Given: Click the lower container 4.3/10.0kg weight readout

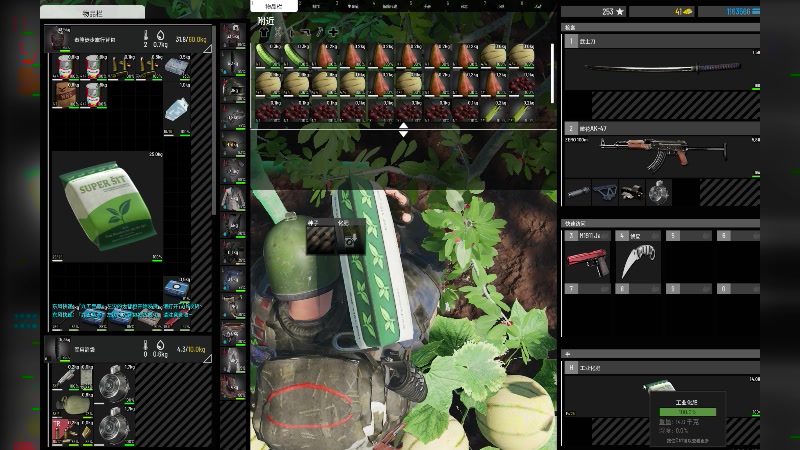Looking at the screenshot, I should [x=191, y=349].
